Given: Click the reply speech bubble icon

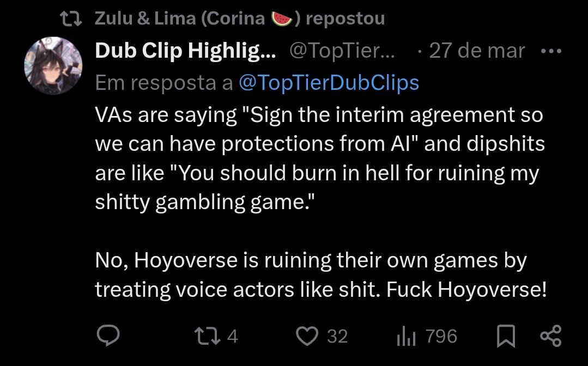Looking at the screenshot, I should [108, 335].
